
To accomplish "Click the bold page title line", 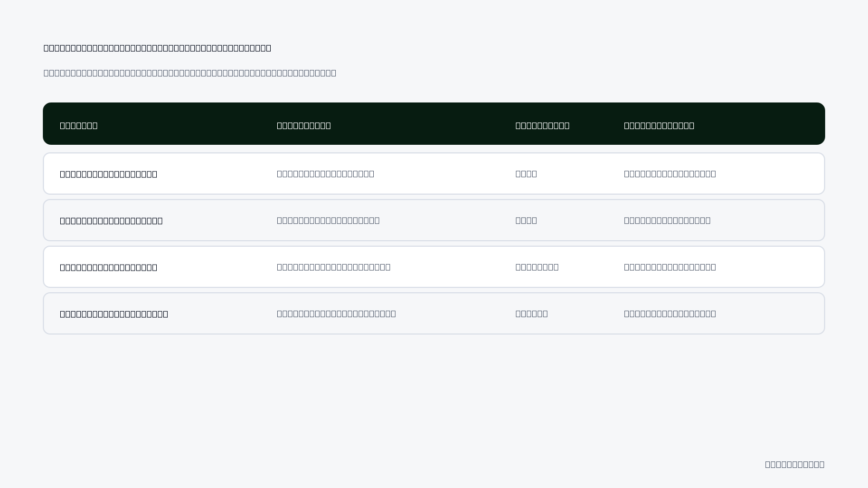I will (157, 48).
